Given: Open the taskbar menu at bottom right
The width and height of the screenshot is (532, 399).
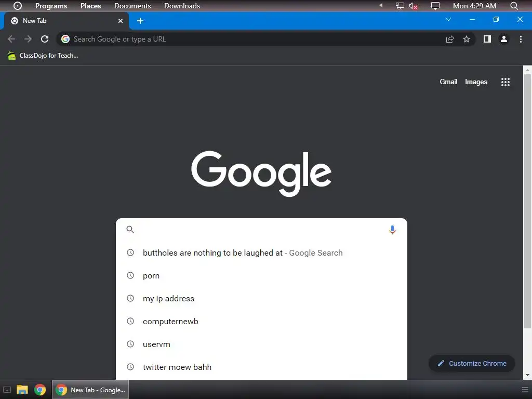Looking at the screenshot, I should click(525, 390).
